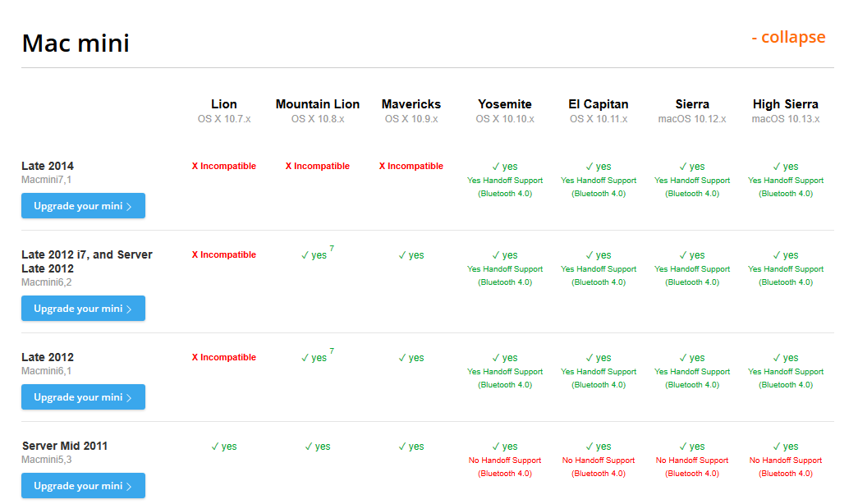Click the Yosemite column header
Screen dimensions: 858x504
coord(505,104)
